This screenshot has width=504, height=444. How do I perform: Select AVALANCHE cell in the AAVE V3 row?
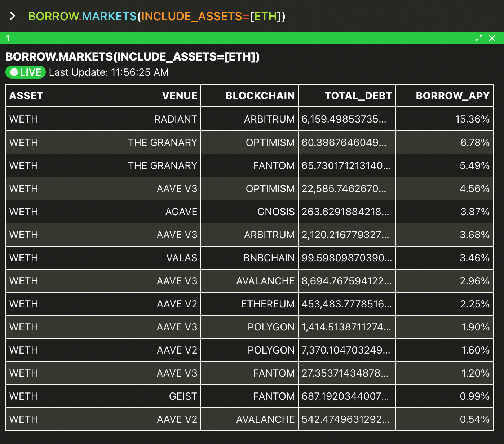[249, 281]
